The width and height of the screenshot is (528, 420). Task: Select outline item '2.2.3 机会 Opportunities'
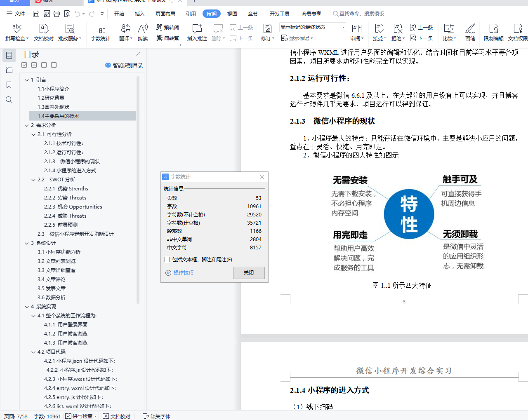(73, 207)
